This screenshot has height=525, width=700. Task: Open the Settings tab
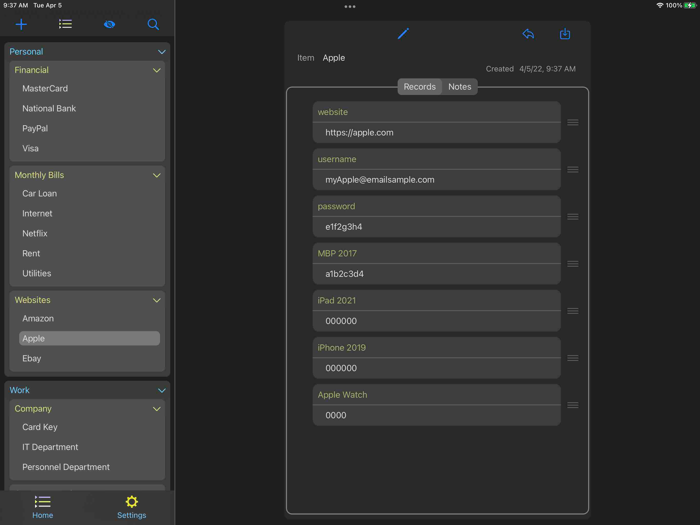132,507
